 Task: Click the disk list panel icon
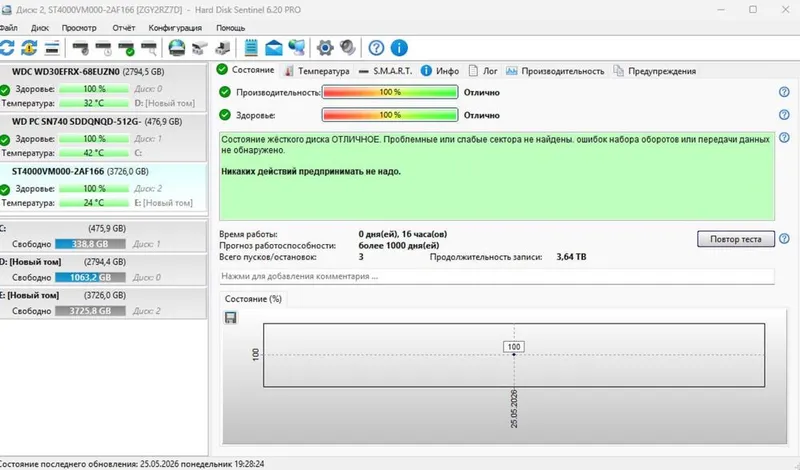(52, 48)
